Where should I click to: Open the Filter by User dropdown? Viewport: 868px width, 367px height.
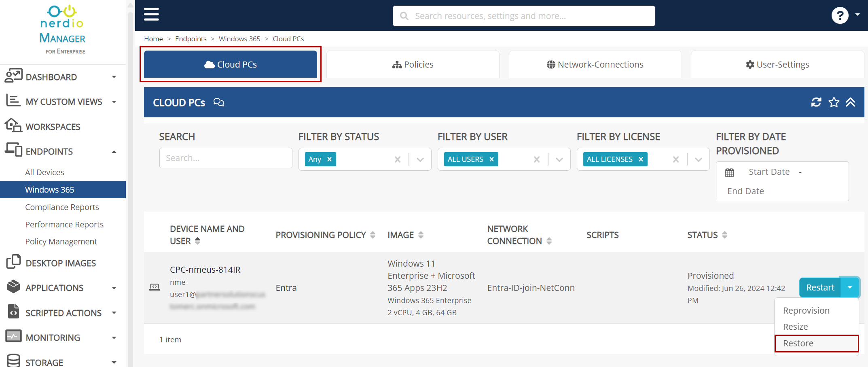click(x=559, y=159)
